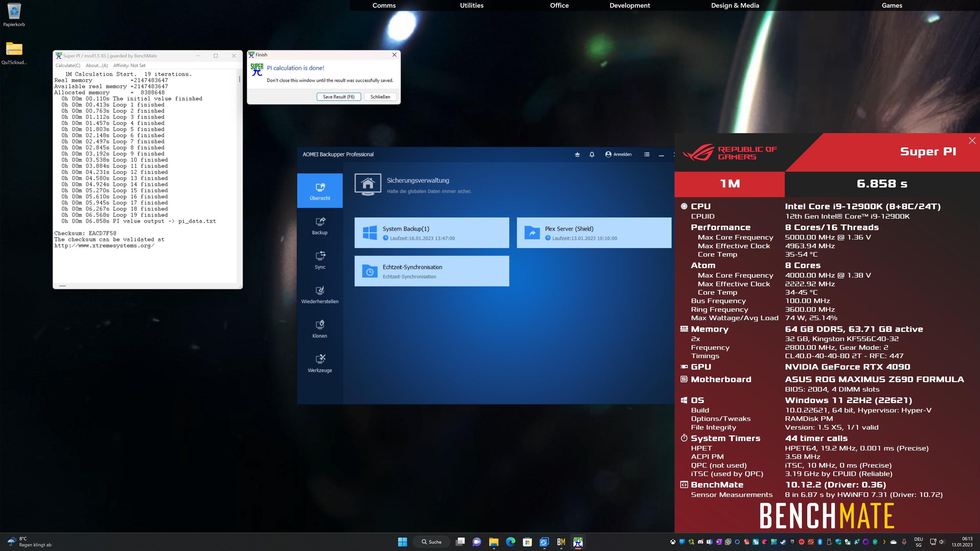Click the Epic Games tray icon

[x=792, y=542]
